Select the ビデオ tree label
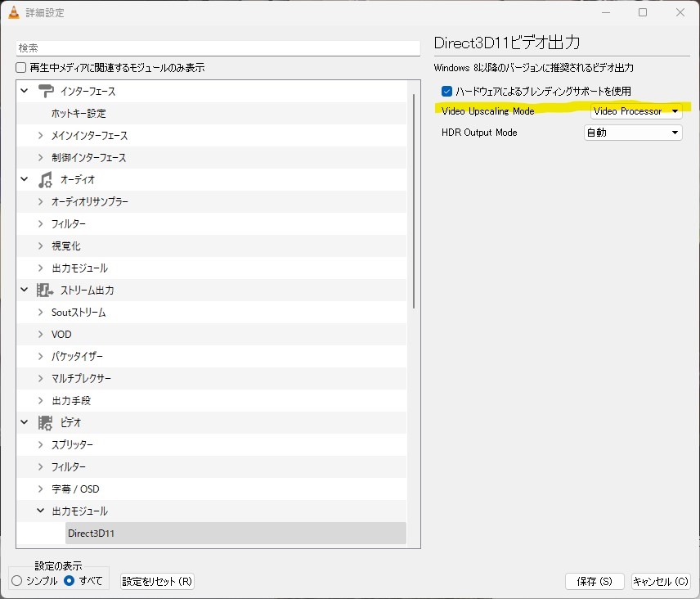Screen dimensions: 700x599 pos(70,422)
